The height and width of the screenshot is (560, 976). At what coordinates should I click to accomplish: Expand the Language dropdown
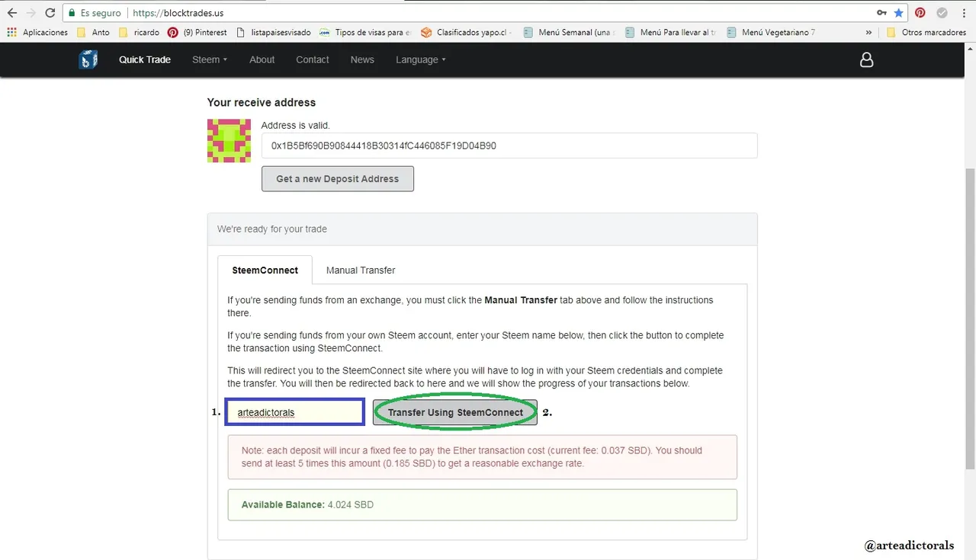421,59
